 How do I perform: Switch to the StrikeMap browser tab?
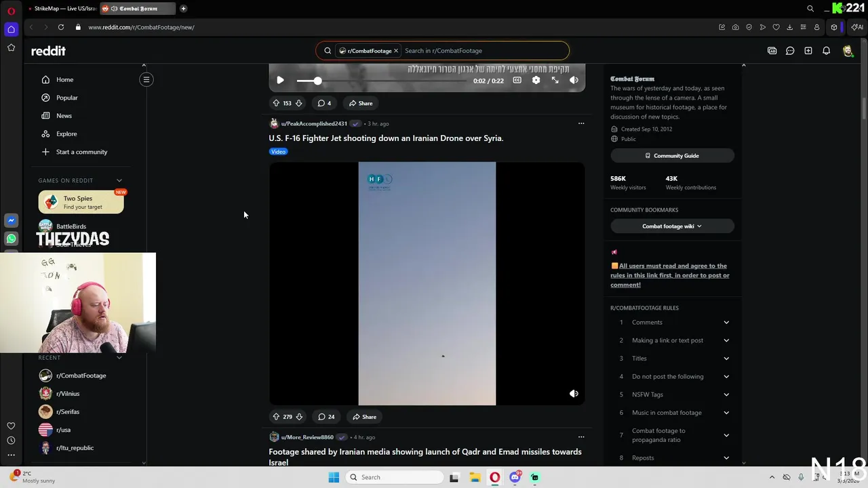(x=62, y=9)
